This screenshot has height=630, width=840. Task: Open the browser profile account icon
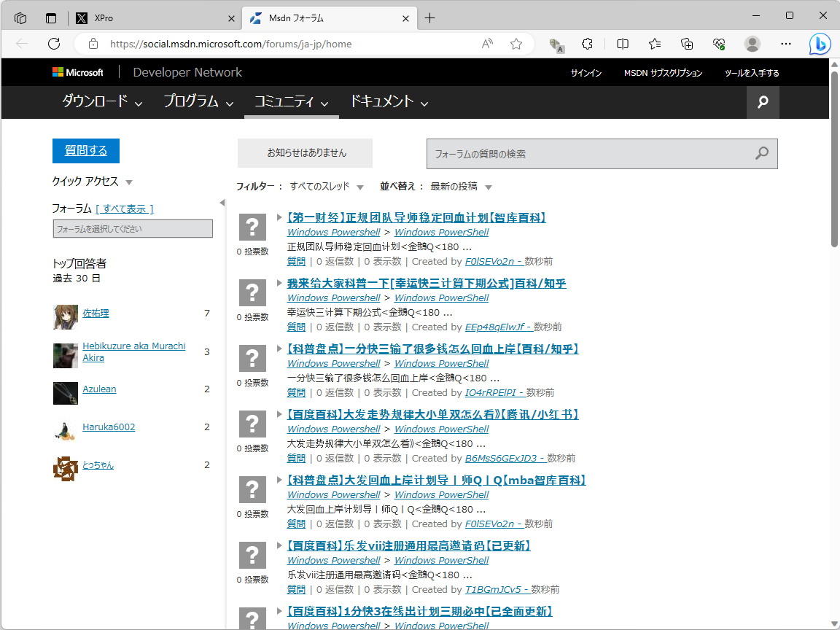[x=752, y=44]
